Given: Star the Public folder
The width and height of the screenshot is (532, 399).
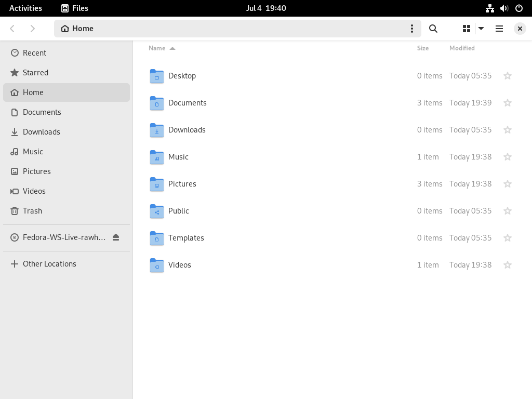Looking at the screenshot, I should (x=507, y=211).
